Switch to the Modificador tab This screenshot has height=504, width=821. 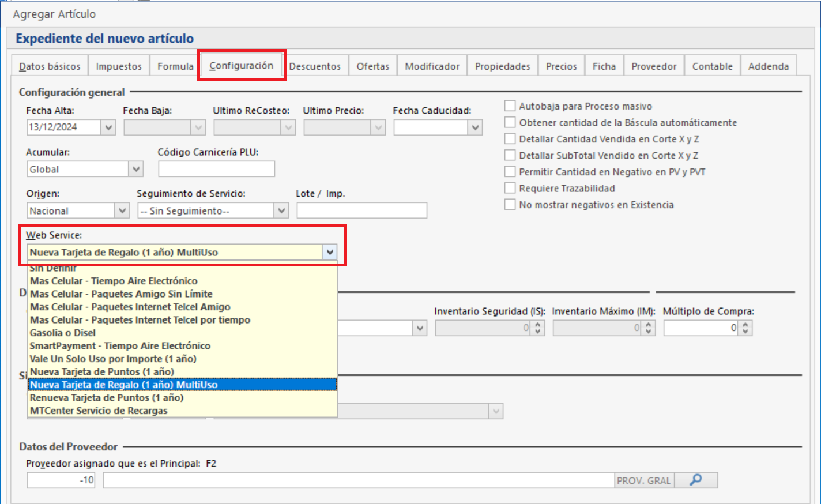432,66
